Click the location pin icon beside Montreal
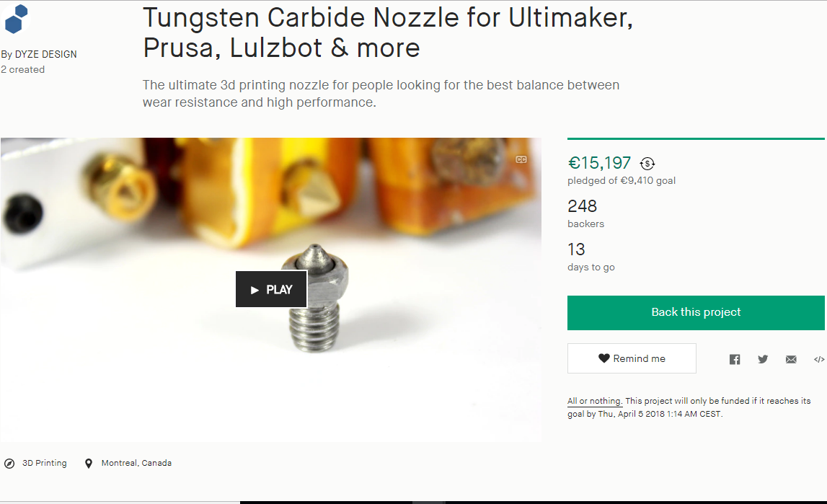The height and width of the screenshot is (504, 827). click(x=89, y=464)
